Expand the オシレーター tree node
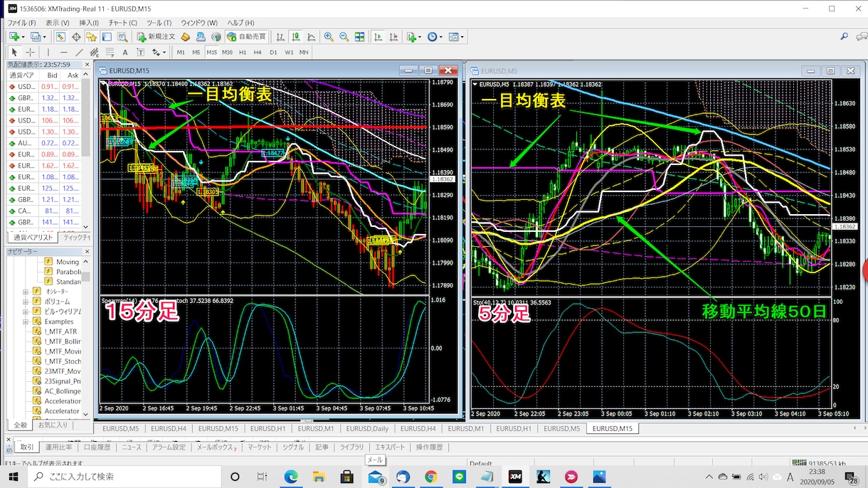Image resolution: width=868 pixels, height=488 pixels. pyautogui.click(x=26, y=292)
